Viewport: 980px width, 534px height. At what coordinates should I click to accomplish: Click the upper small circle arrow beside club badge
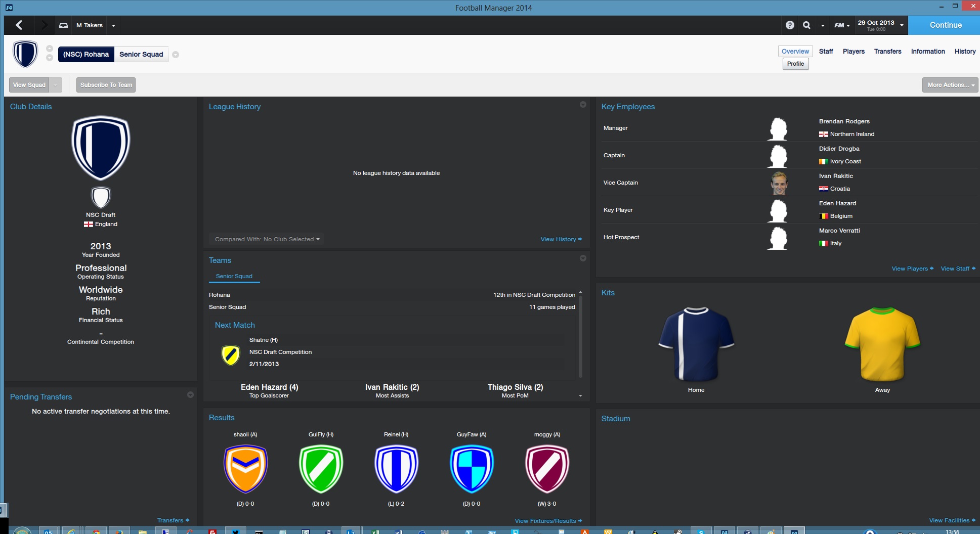point(50,49)
